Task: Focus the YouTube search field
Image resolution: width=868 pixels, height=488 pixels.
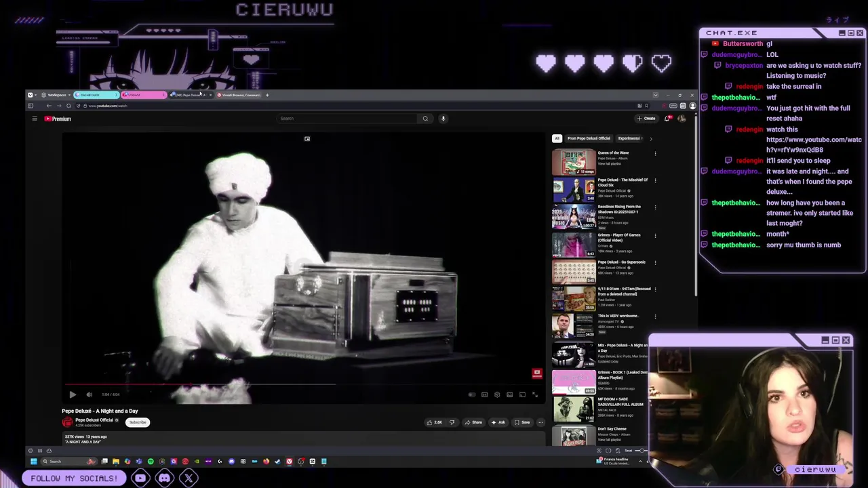Action: coord(348,119)
